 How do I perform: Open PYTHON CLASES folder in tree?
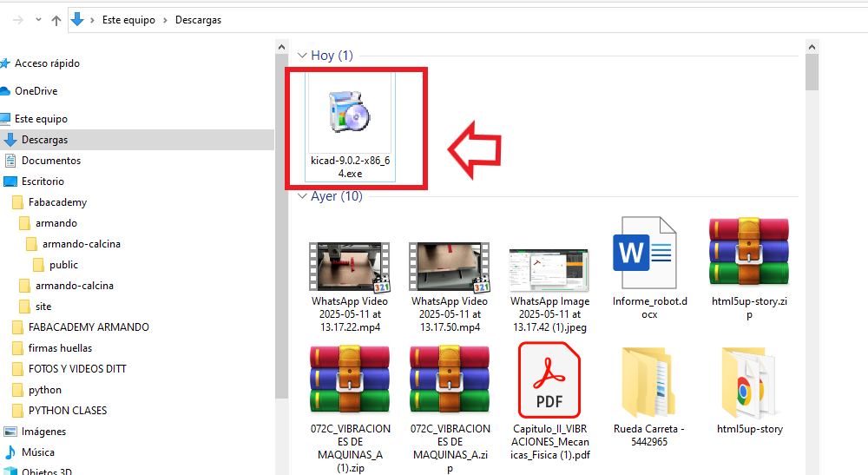(x=68, y=410)
